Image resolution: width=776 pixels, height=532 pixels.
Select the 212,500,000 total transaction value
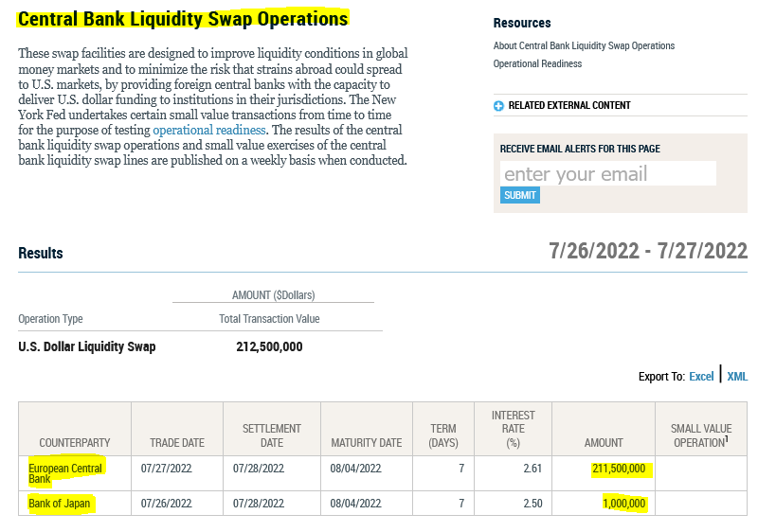point(269,346)
